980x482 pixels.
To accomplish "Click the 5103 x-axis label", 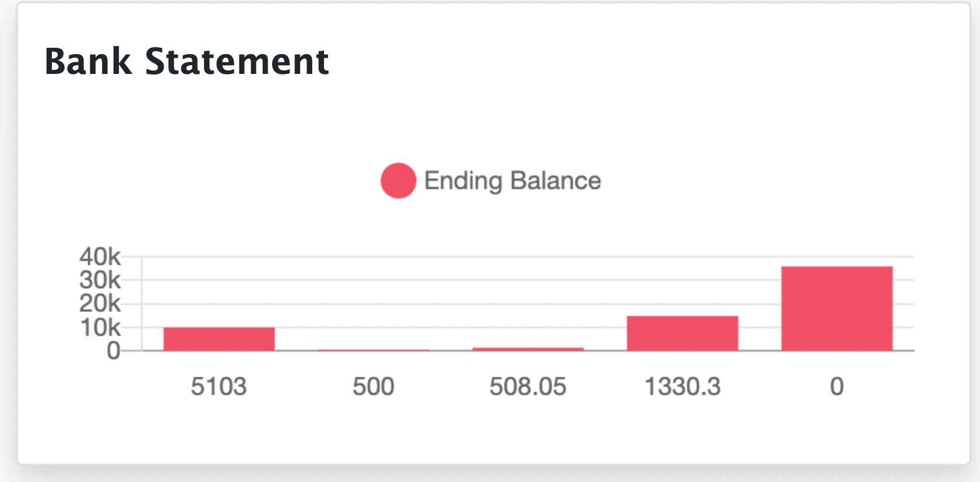I will (x=219, y=387).
